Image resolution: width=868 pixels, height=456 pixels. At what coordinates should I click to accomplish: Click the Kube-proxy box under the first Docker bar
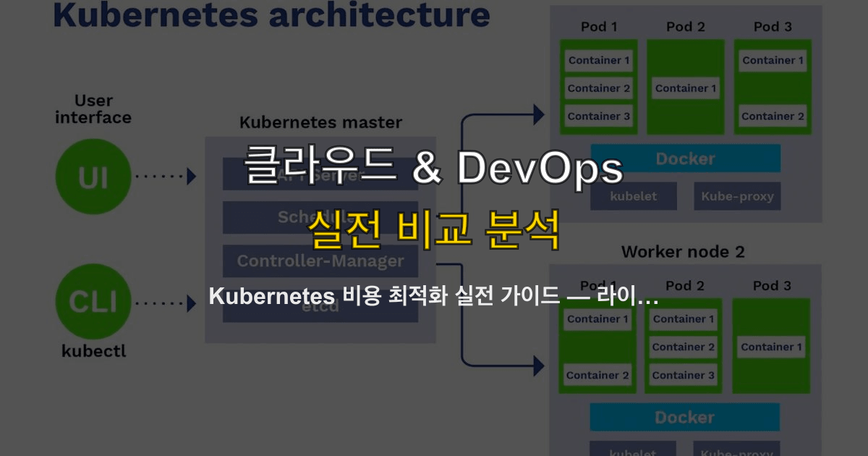point(737,196)
